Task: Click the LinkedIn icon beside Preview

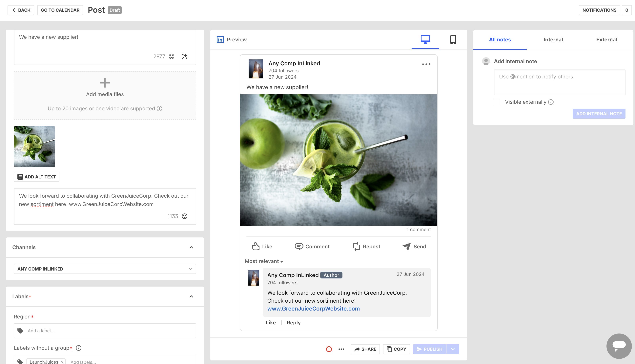Action: tap(220, 39)
